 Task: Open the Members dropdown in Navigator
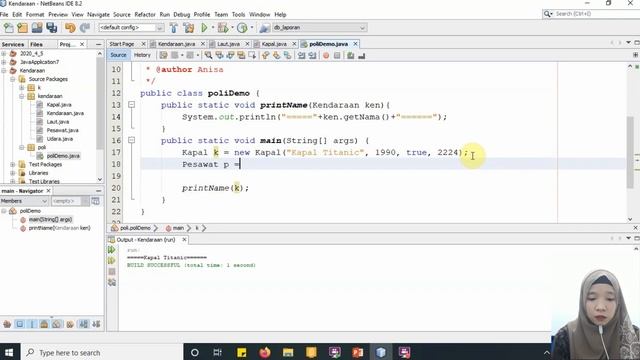tap(24, 201)
